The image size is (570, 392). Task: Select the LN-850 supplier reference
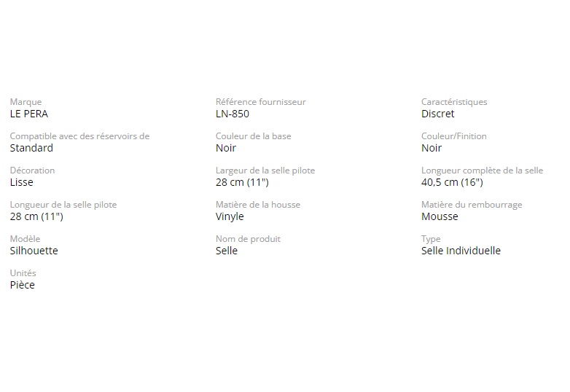[x=233, y=114]
